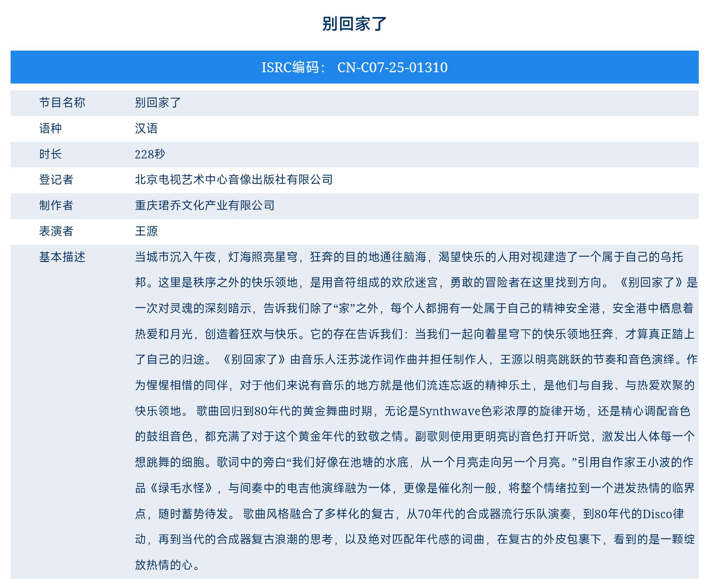
Task: Click the 语种 row label
Action: point(50,128)
